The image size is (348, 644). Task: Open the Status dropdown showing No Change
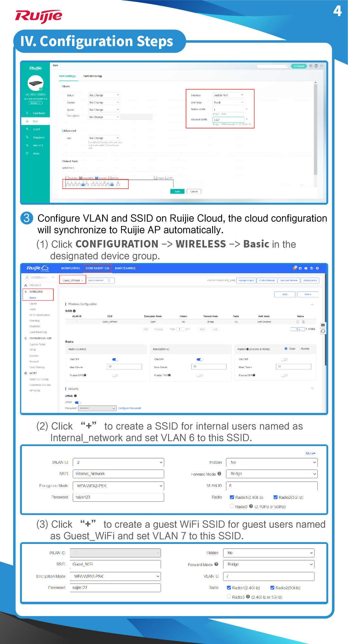pyautogui.click(x=104, y=95)
